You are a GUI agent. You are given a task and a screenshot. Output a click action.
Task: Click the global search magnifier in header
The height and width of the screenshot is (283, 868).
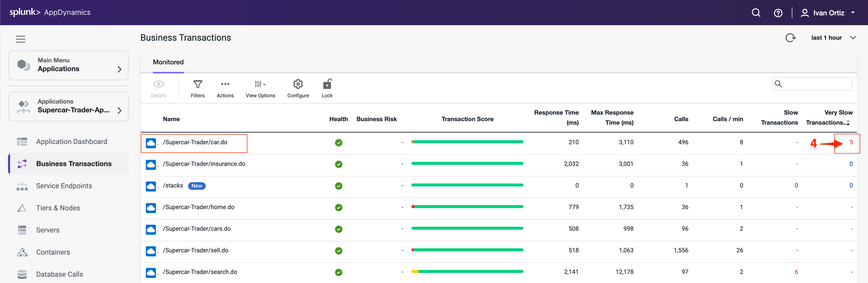[x=756, y=13]
